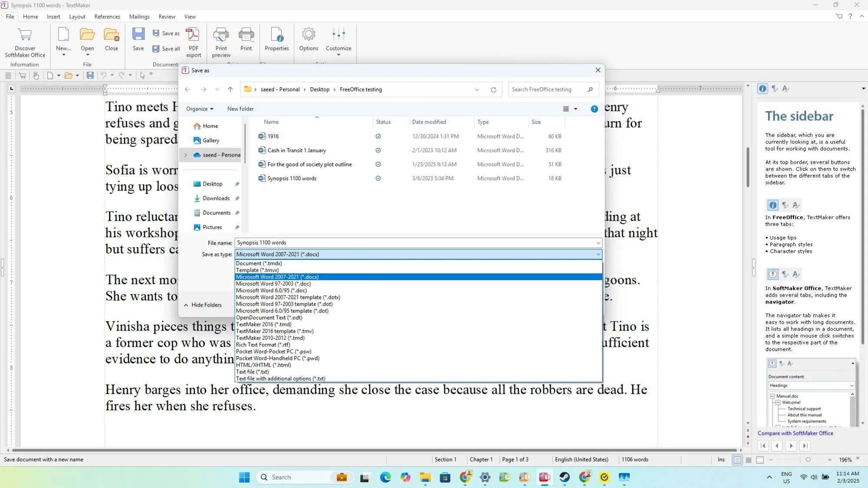
Task: Switch to the Review ribbon tab
Action: tap(167, 16)
